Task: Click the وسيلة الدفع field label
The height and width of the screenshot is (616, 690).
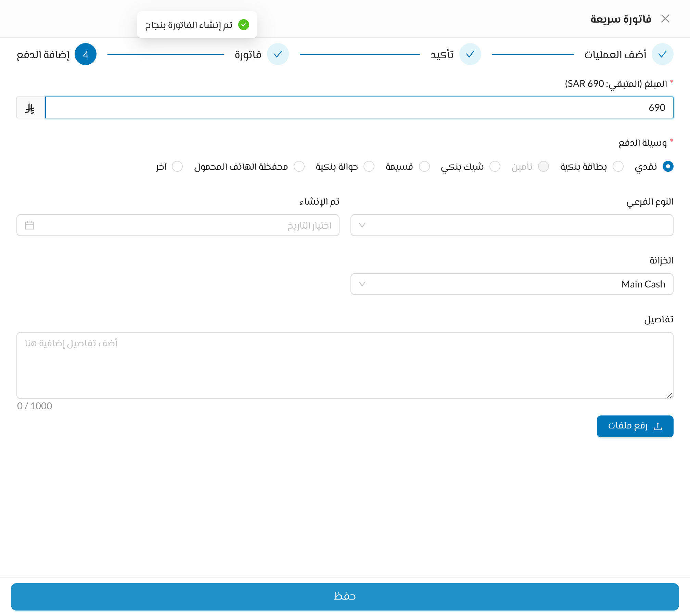Action: click(642, 143)
